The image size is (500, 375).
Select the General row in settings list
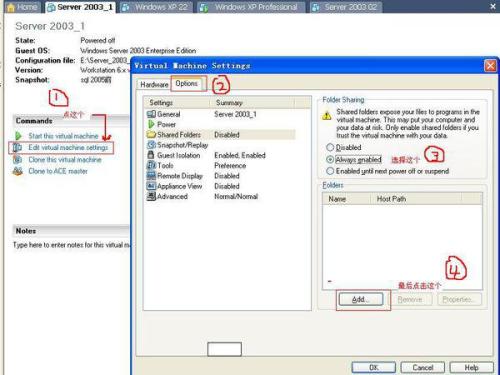(220, 114)
